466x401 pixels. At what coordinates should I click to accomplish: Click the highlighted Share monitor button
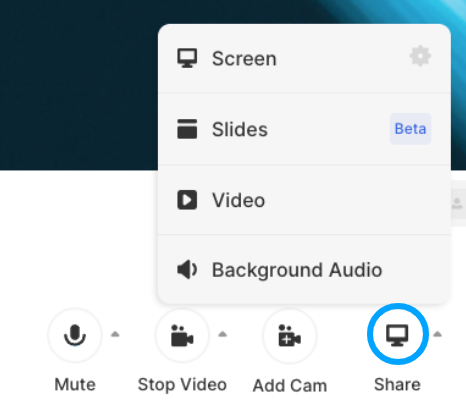(397, 334)
